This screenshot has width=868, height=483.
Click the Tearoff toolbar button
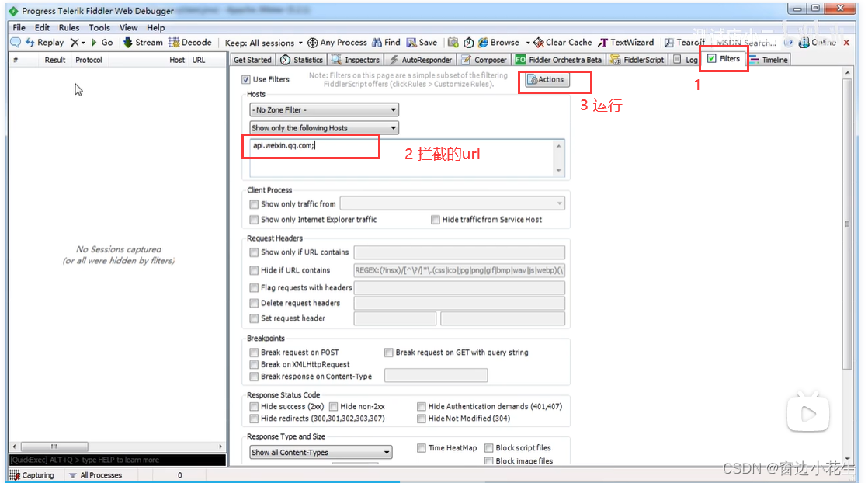tap(685, 43)
